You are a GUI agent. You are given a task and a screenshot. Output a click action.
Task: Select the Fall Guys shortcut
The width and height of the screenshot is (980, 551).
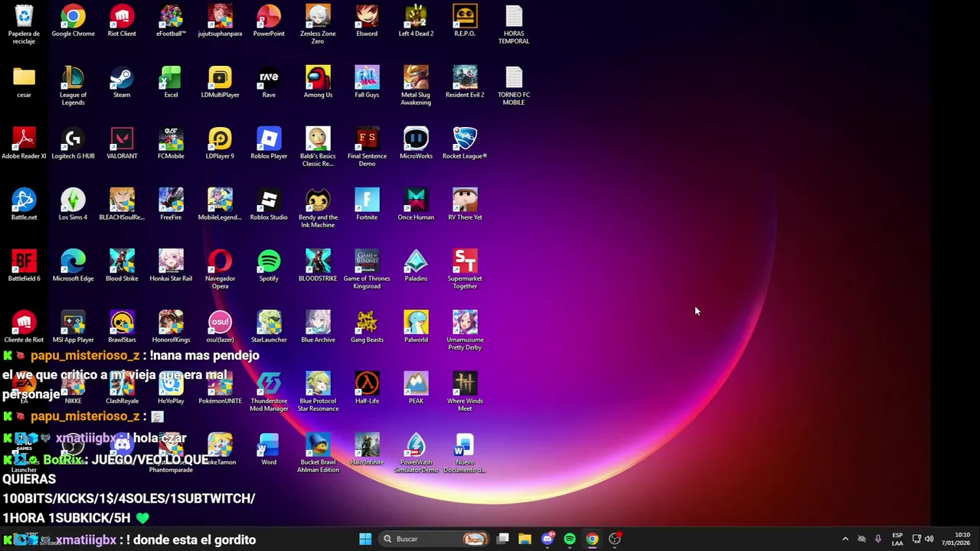pyautogui.click(x=367, y=82)
